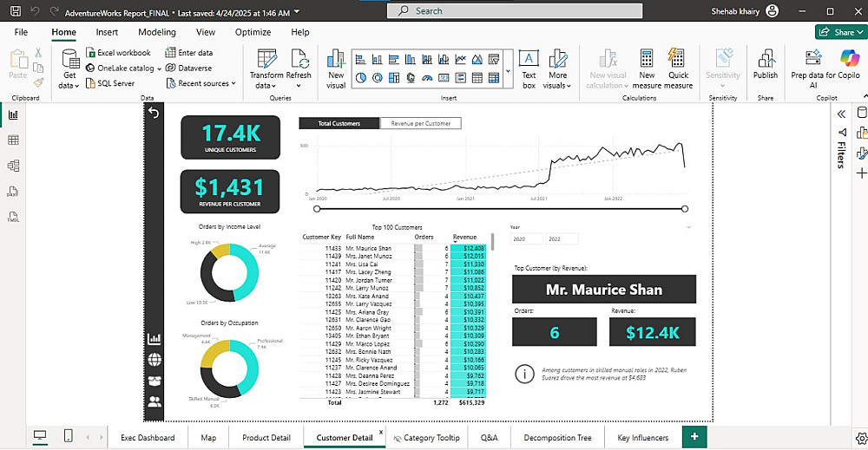This screenshot has height=450, width=868.
Task: Insert a Text box
Action: click(x=529, y=68)
